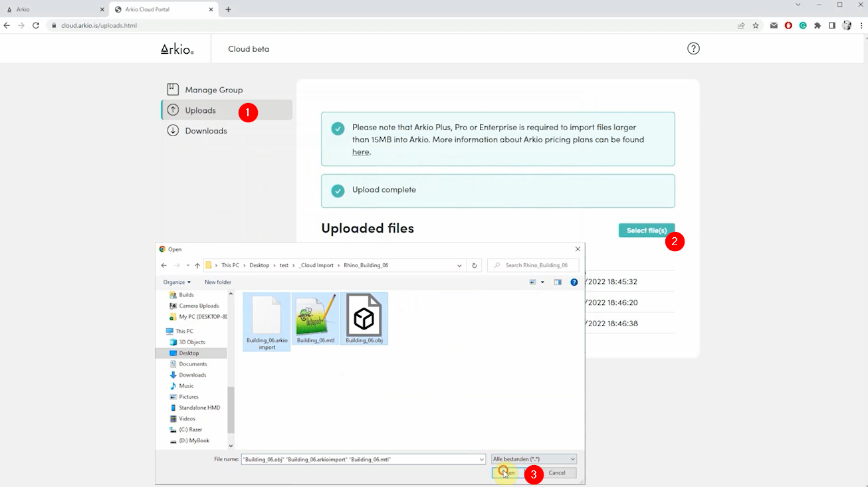Click the Manage Group bookmark icon
This screenshot has width=868, height=487.
click(x=173, y=90)
